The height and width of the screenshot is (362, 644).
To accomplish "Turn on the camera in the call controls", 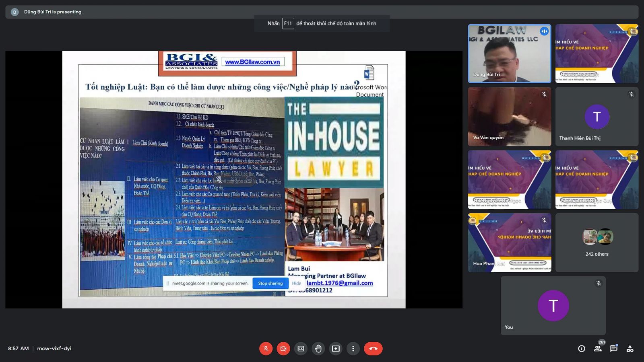I will pyautogui.click(x=283, y=349).
